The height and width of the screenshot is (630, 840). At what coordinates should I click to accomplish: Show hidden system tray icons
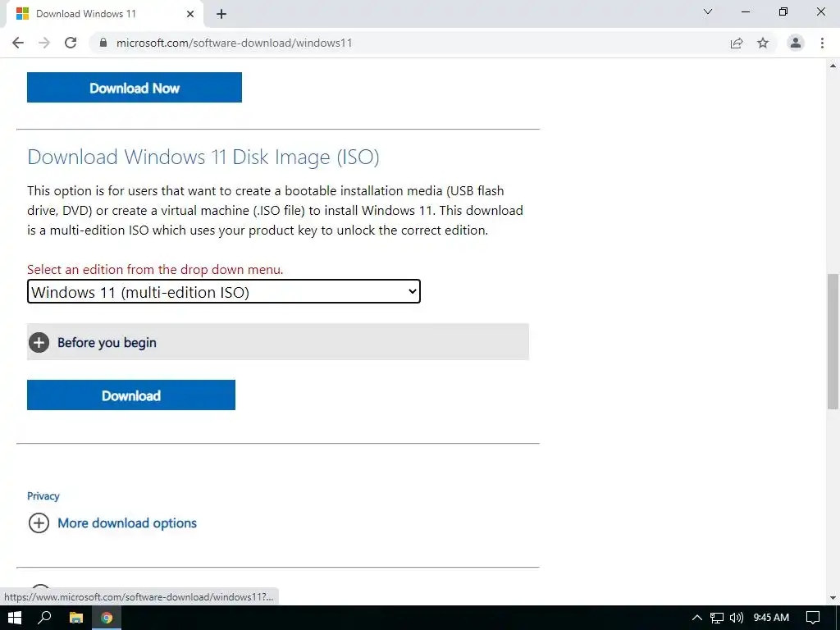pos(697,618)
